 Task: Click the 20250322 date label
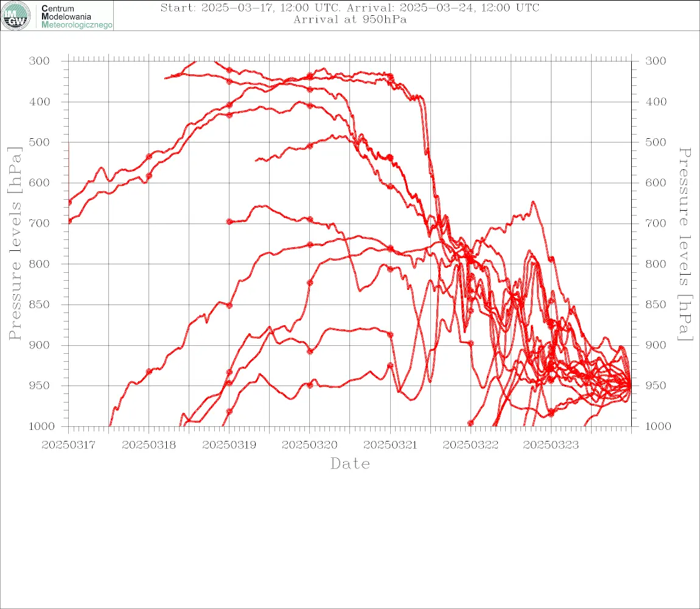pyautogui.click(x=471, y=445)
